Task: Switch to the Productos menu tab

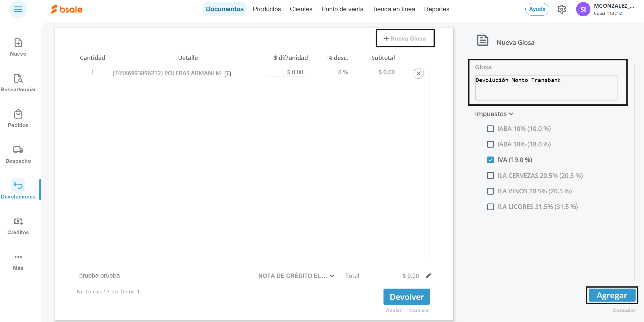Action: [267, 9]
